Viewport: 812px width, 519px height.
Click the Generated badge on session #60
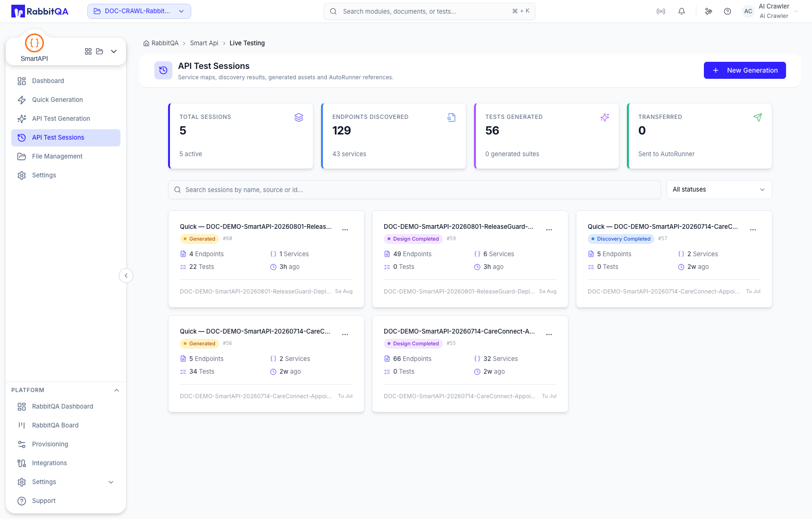coord(199,239)
